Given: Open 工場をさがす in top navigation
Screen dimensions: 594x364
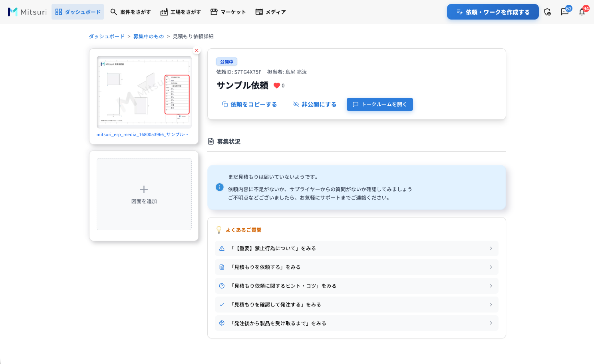Looking at the screenshot, I should 181,12.
